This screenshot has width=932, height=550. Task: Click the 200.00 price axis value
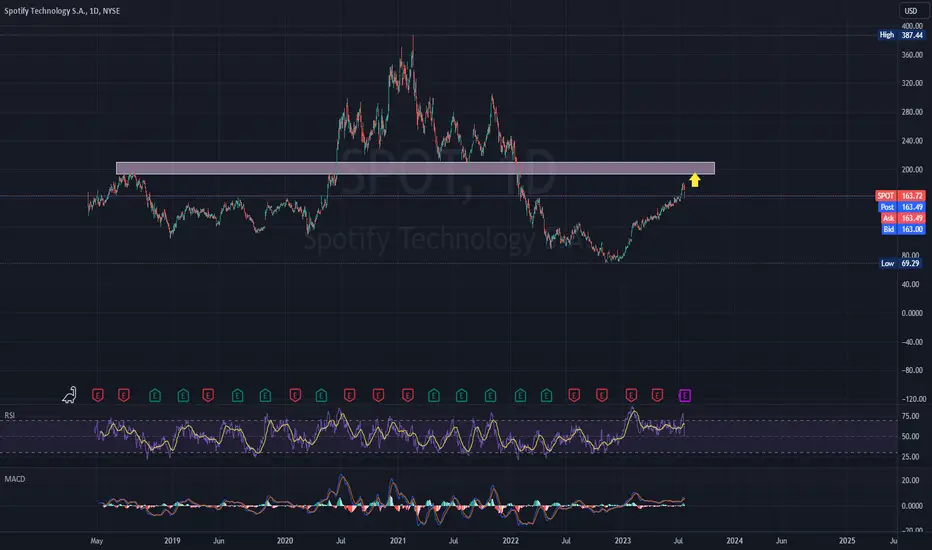point(912,169)
